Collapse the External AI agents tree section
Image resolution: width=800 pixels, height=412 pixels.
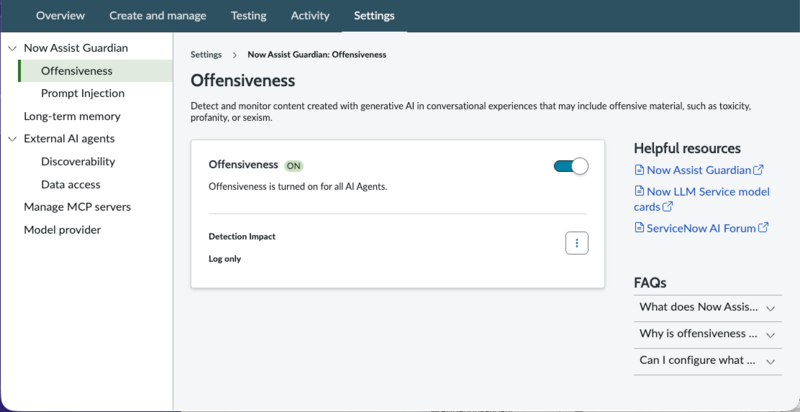[x=13, y=139]
